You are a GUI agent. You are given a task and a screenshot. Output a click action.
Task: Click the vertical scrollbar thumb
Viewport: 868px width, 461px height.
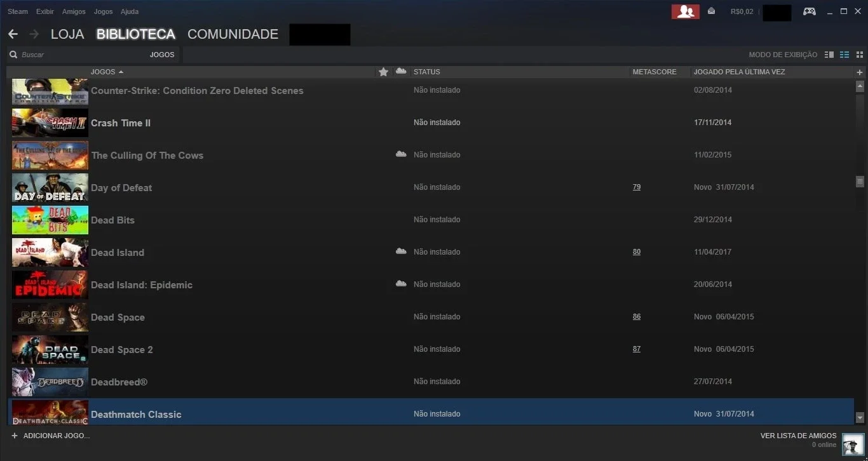860,182
